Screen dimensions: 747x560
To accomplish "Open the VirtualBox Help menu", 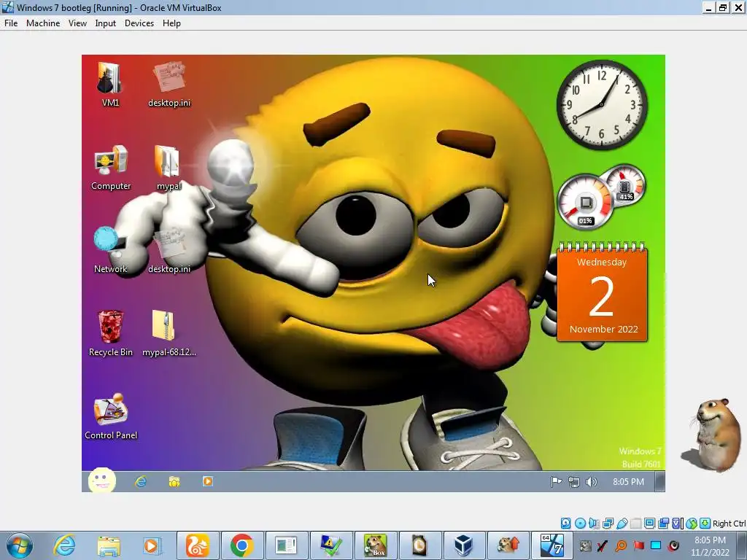I will point(171,23).
